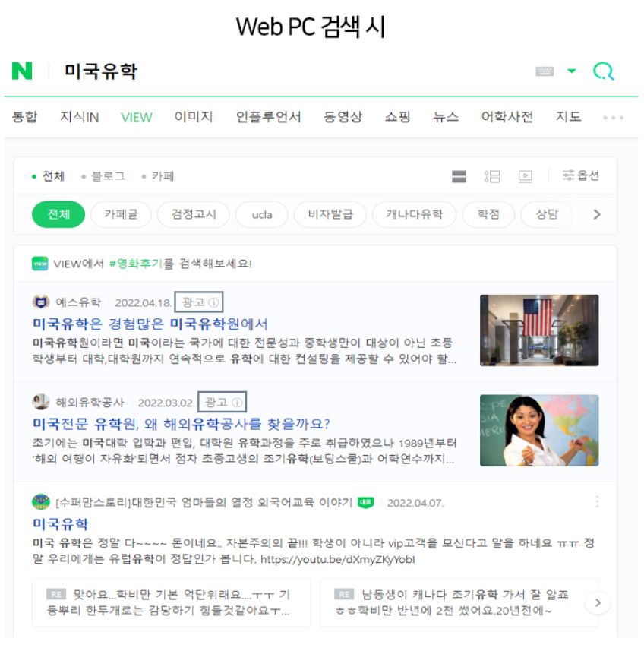
Task: Select the 전체 source filter
Action: click(x=49, y=176)
